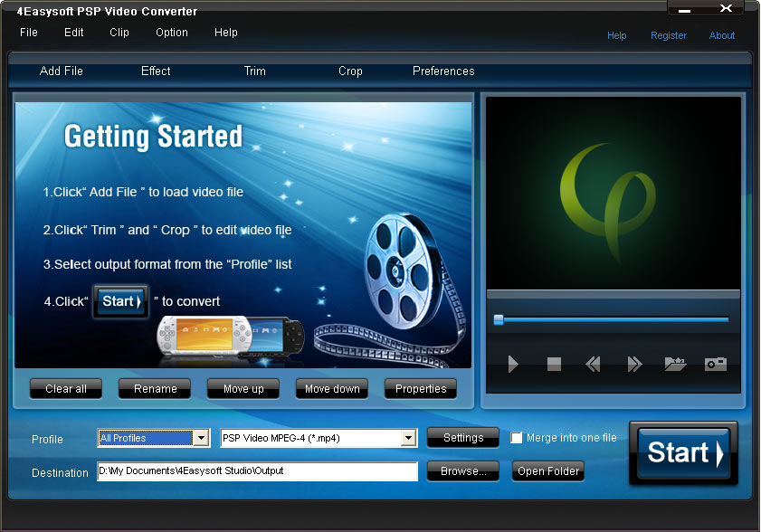This screenshot has height=532, width=761.
Task: Open Add File in the toolbar
Action: (x=62, y=71)
